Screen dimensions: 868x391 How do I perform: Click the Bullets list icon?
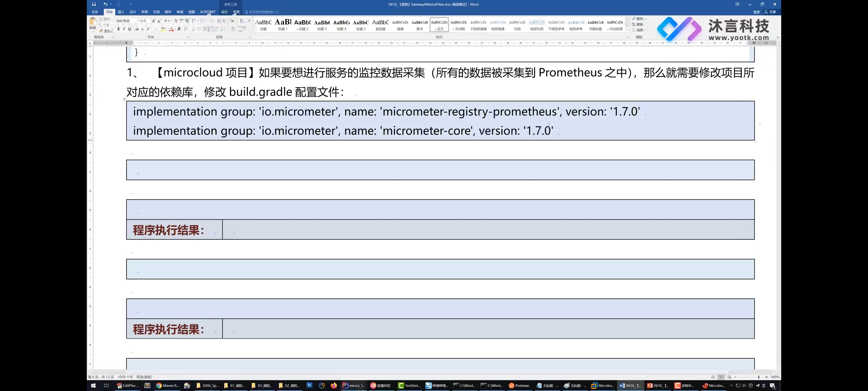(x=194, y=21)
